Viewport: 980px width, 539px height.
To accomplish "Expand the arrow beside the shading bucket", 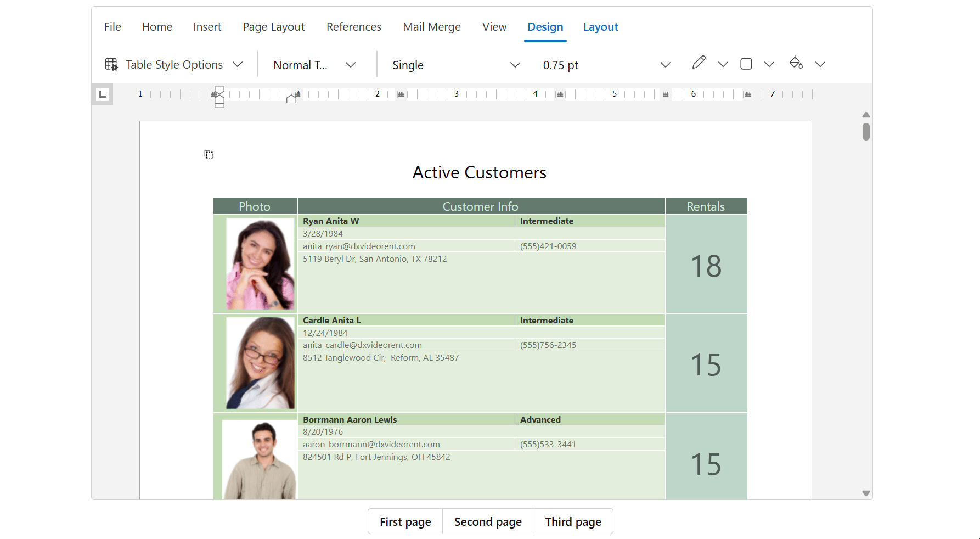I will click(x=820, y=65).
